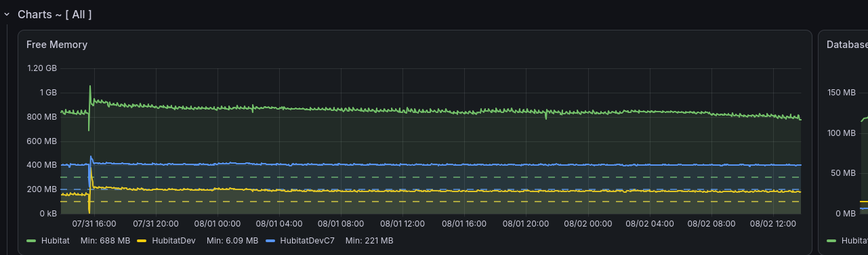Toggle HubitatDev series in legend

[x=174, y=240]
